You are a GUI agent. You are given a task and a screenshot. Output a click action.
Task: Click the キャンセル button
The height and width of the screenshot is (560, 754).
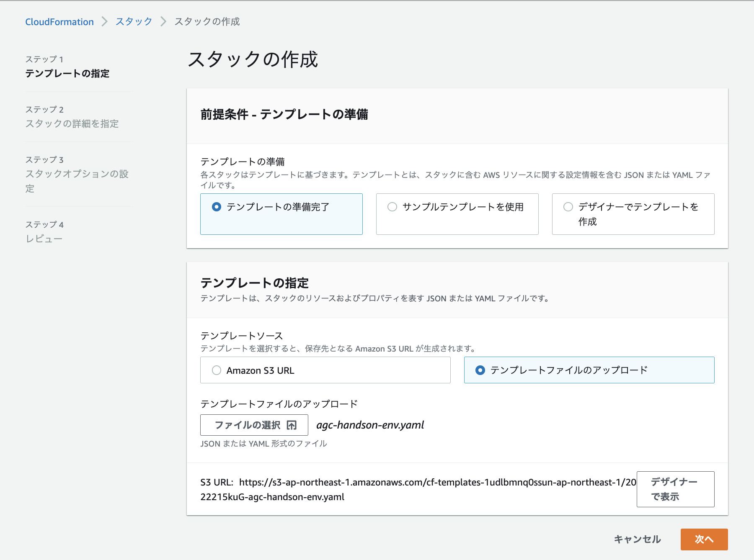[638, 539]
